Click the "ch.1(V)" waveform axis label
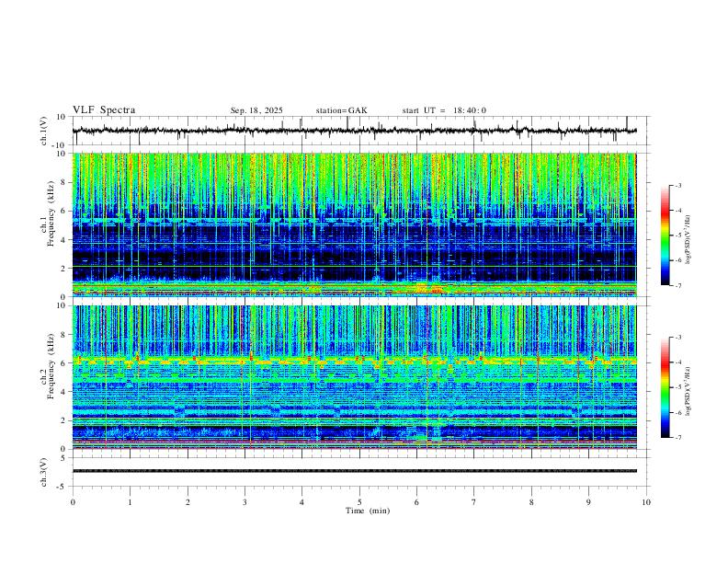The width and height of the screenshot is (728, 563). [x=44, y=131]
